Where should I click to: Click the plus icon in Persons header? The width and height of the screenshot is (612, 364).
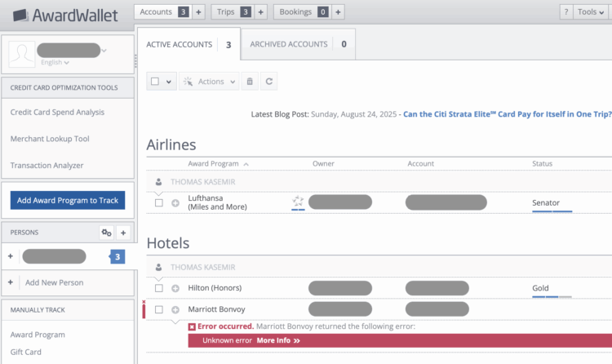[x=124, y=233]
